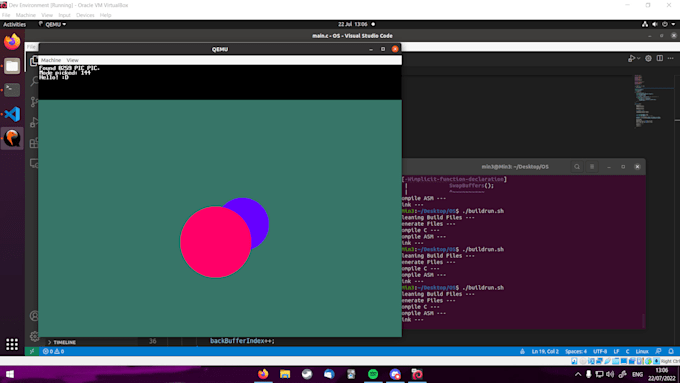The image size is (680, 383).
Task: Open VirtualBox Input menu
Action: [64, 15]
